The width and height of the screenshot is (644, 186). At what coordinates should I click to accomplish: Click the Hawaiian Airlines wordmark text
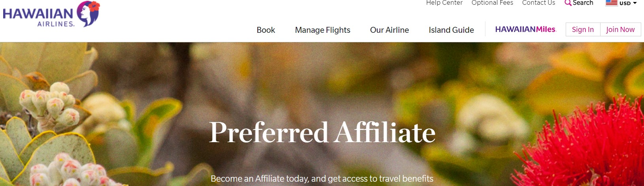pyautogui.click(x=38, y=17)
